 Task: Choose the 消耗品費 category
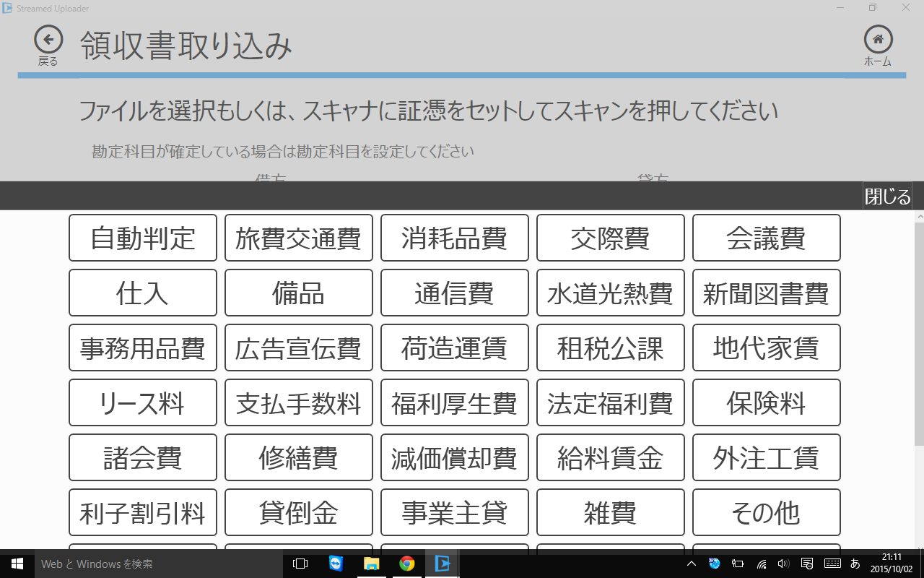pos(454,238)
